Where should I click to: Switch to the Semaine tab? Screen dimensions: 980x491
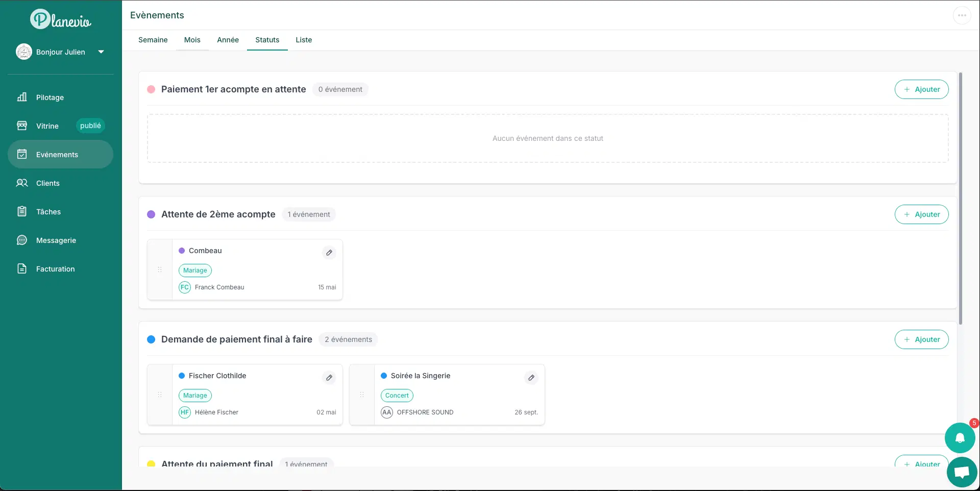click(x=153, y=40)
